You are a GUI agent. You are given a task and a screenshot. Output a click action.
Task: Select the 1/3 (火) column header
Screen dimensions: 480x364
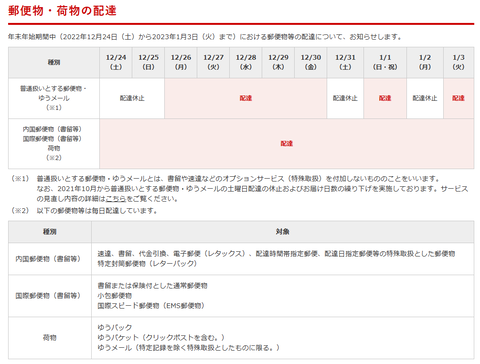[459, 62]
